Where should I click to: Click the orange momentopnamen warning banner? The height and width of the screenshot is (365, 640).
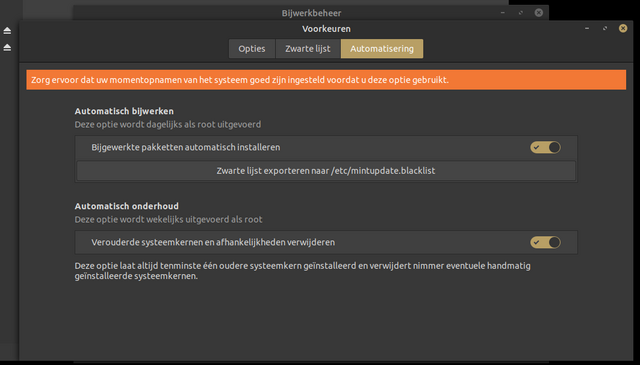pyautogui.click(x=326, y=80)
